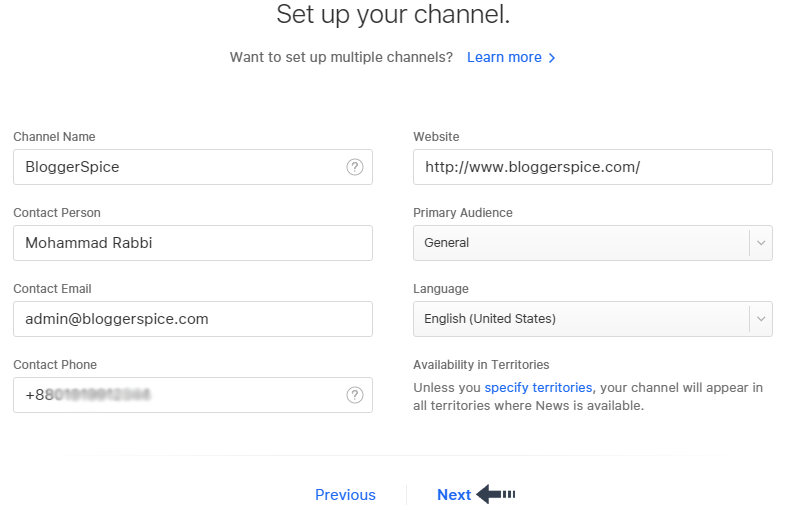Click the Contact Email label

(x=52, y=289)
